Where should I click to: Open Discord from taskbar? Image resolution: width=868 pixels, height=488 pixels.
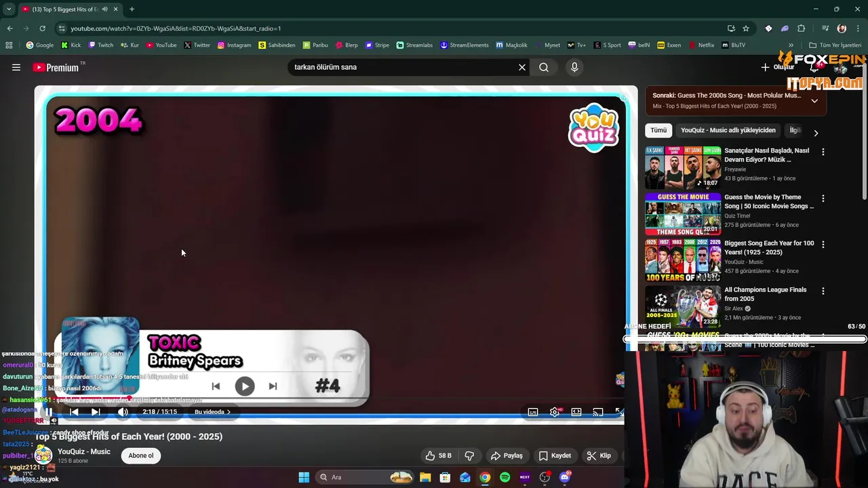(x=565, y=477)
